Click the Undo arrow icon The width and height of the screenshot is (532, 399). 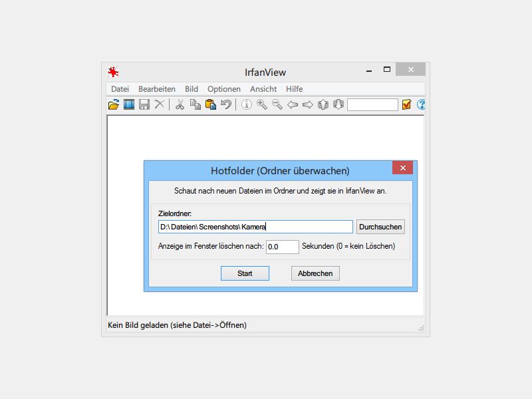[x=226, y=104]
